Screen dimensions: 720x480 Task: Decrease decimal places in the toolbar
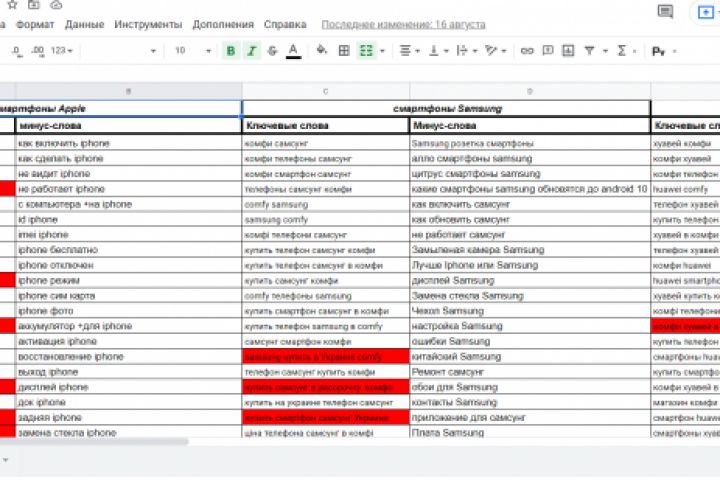point(17,51)
